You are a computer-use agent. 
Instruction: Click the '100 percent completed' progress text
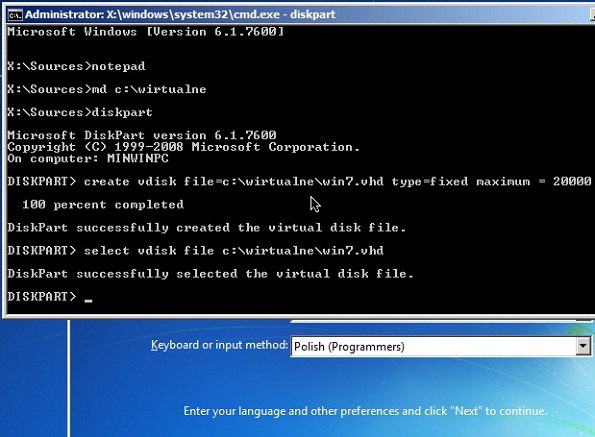103,204
